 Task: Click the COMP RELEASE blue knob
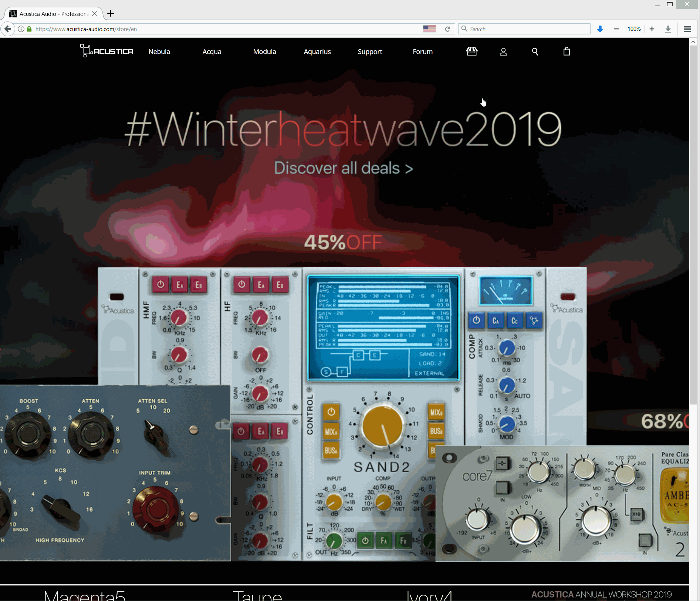[507, 385]
